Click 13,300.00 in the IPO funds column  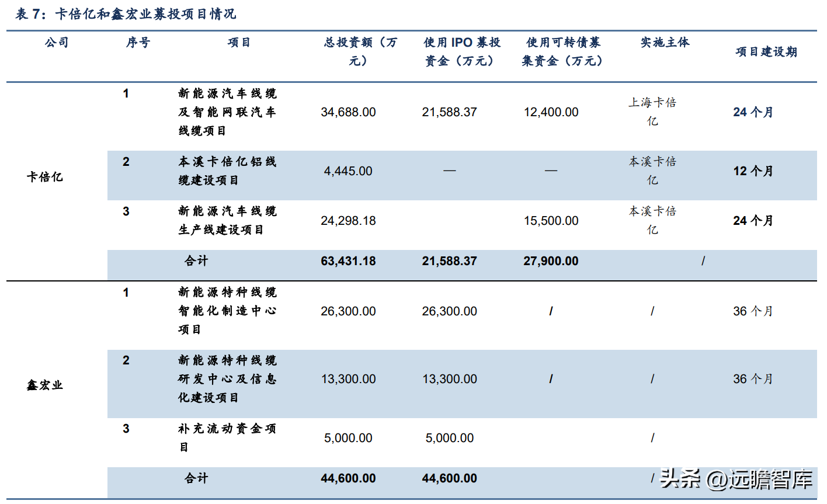click(x=449, y=379)
